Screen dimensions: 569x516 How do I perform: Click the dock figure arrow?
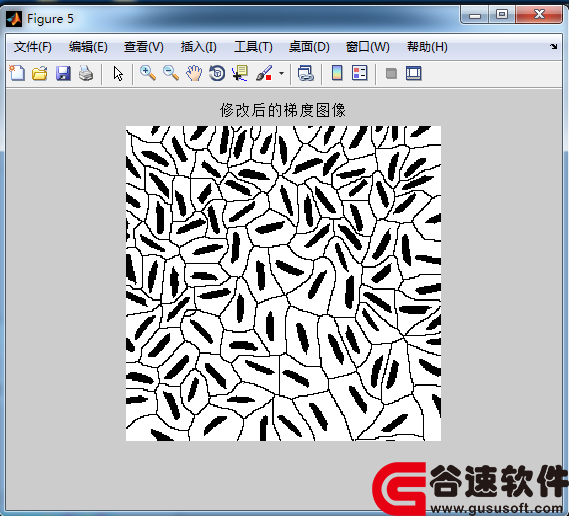553,46
